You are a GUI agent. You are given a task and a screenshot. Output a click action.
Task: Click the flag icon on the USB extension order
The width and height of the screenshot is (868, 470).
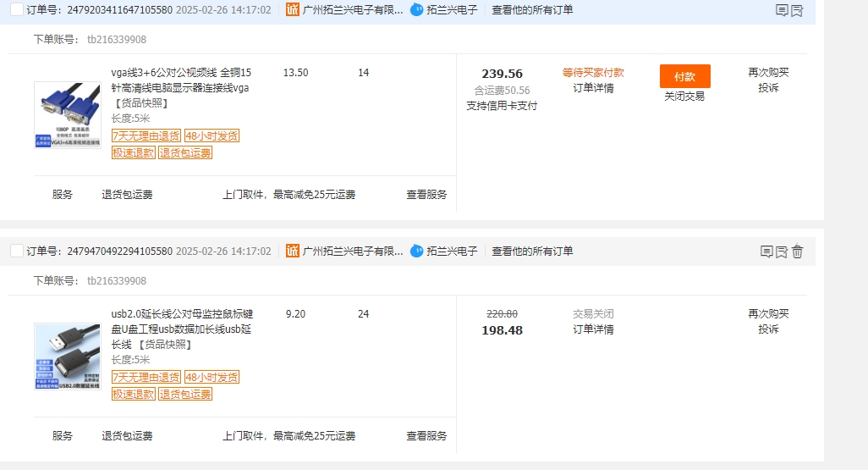[x=782, y=252]
